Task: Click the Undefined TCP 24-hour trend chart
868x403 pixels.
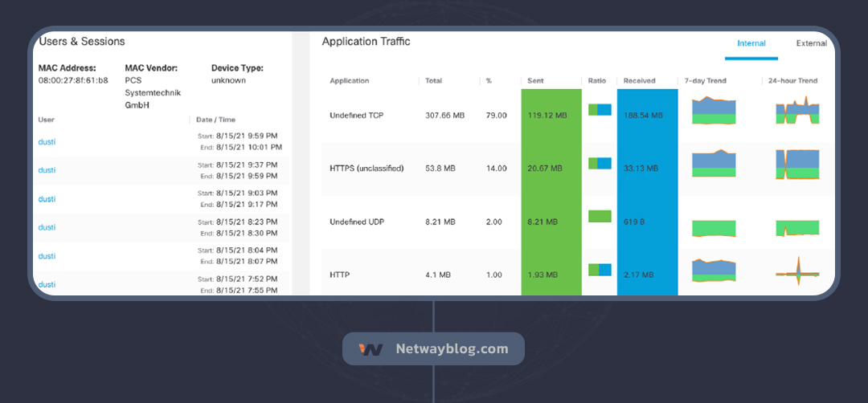Action: pos(796,112)
